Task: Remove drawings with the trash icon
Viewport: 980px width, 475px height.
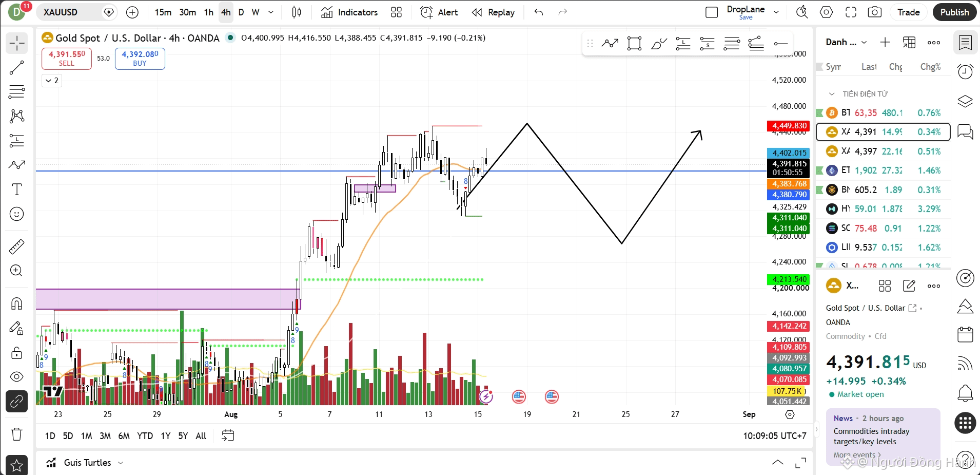Action: [x=17, y=434]
